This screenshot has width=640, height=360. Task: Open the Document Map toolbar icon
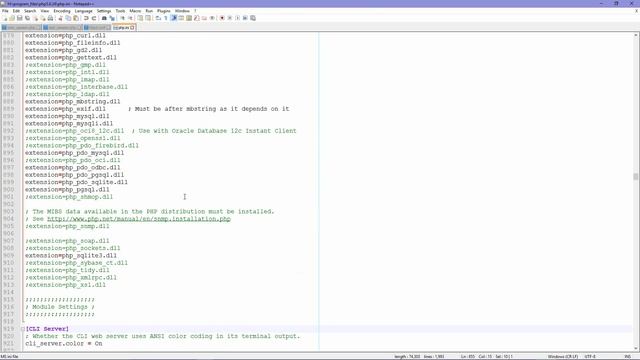point(189,18)
